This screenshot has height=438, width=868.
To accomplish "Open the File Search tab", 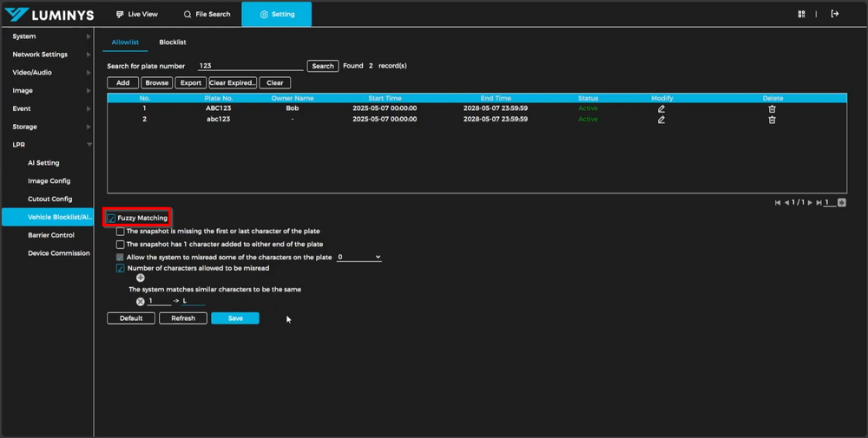I will [x=207, y=15].
